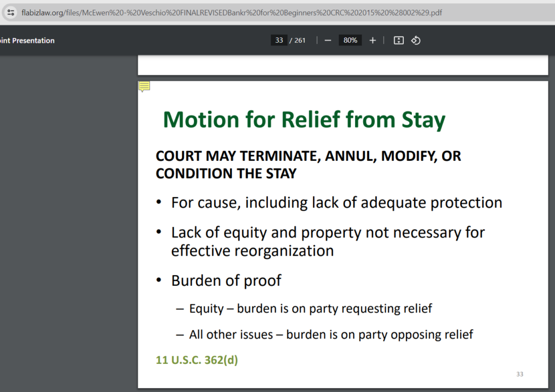Image resolution: width=555 pixels, height=392 pixels.
Task: Select the slide number 33 at bottom
Action: (520, 374)
